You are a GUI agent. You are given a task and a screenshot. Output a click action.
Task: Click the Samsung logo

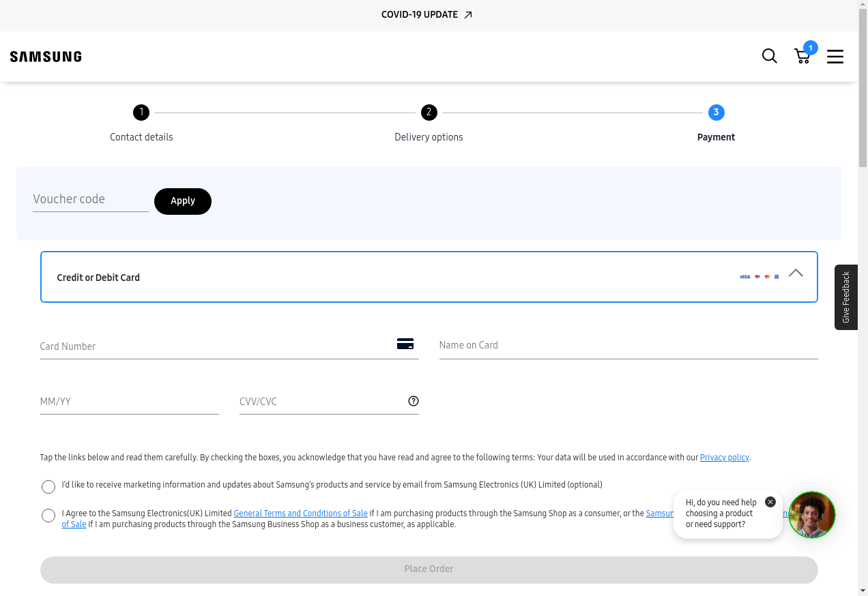point(46,57)
